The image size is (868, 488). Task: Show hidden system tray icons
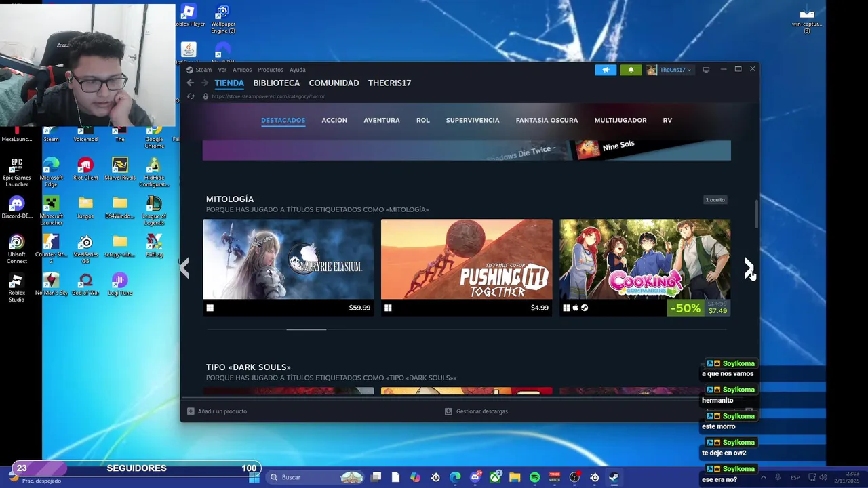pyautogui.click(x=764, y=477)
